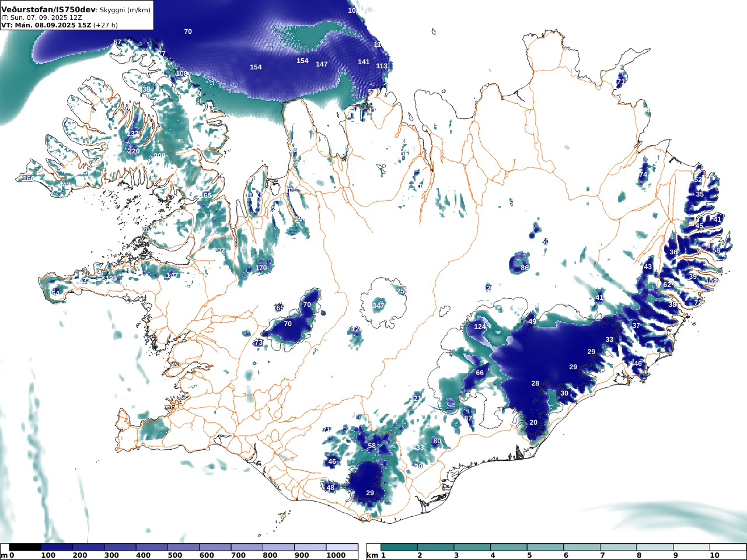Click the 74 visibility value in east

tap(643, 175)
